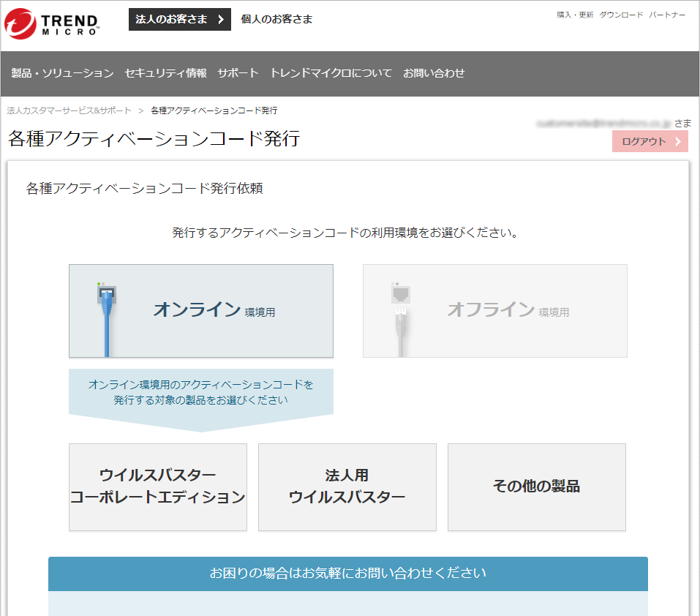Screen dimensions: 700x616
Task: Select the オフライン環境用 option
Action: (495, 311)
